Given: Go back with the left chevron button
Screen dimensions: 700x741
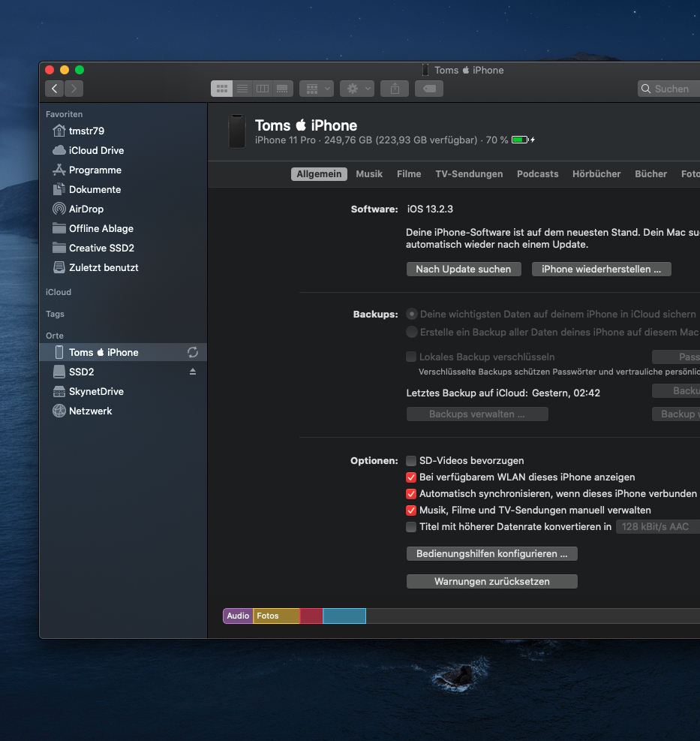Looking at the screenshot, I should (55, 89).
